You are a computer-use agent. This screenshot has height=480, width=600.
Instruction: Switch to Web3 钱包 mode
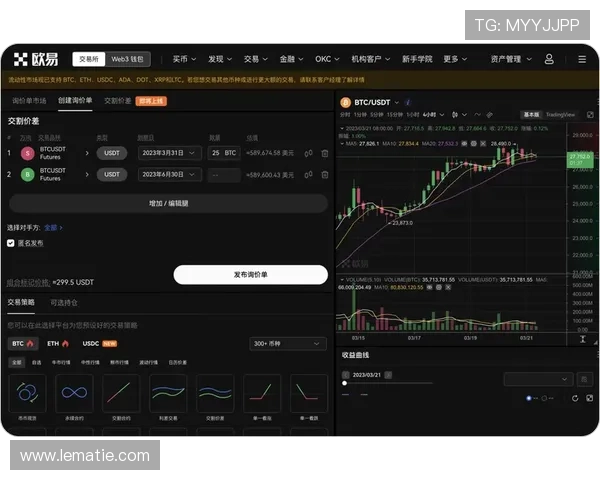(127, 59)
